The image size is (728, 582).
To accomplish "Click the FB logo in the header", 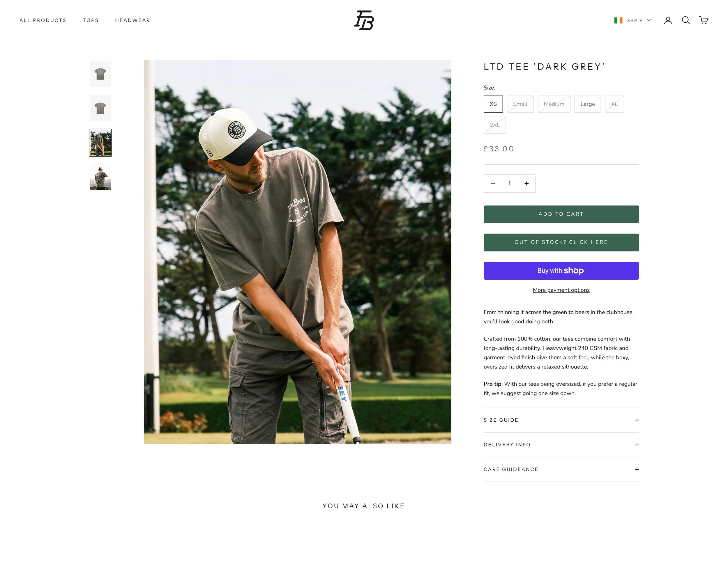I will tap(364, 20).
